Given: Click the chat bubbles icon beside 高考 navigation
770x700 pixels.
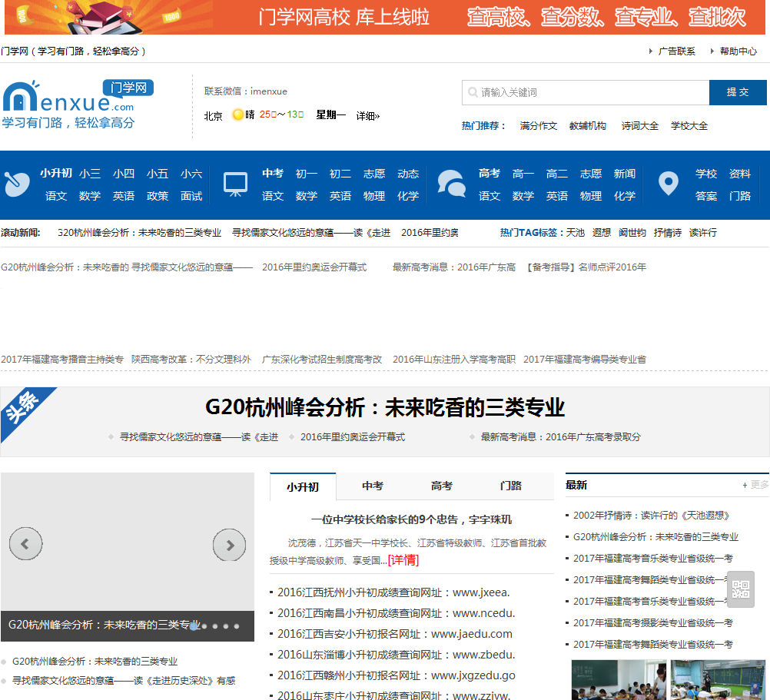Looking at the screenshot, I should click(x=451, y=184).
